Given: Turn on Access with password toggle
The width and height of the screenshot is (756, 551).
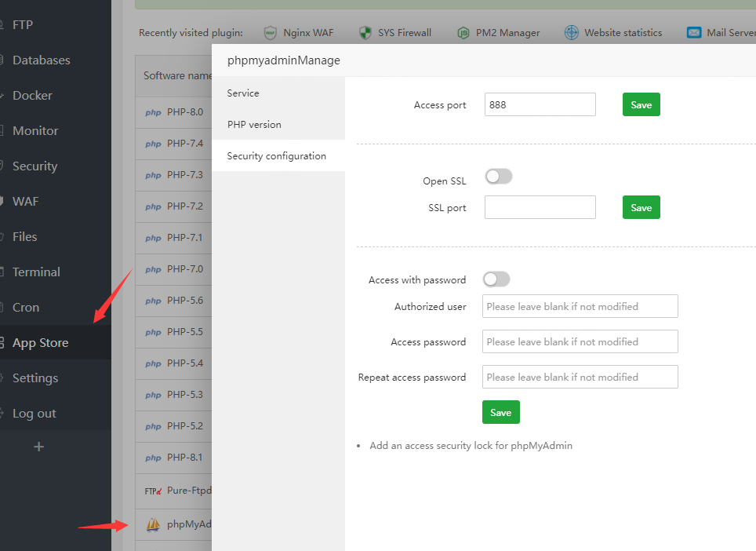Looking at the screenshot, I should click(x=496, y=279).
